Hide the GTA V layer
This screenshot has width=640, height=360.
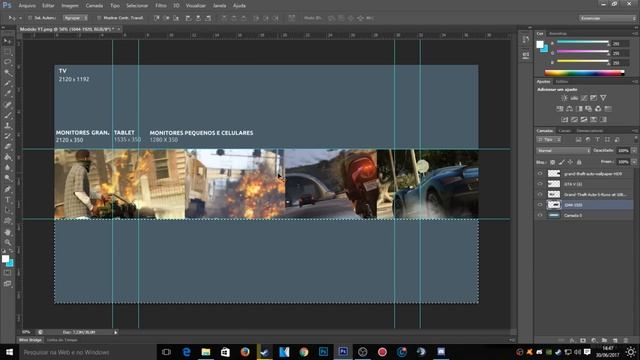point(540,184)
